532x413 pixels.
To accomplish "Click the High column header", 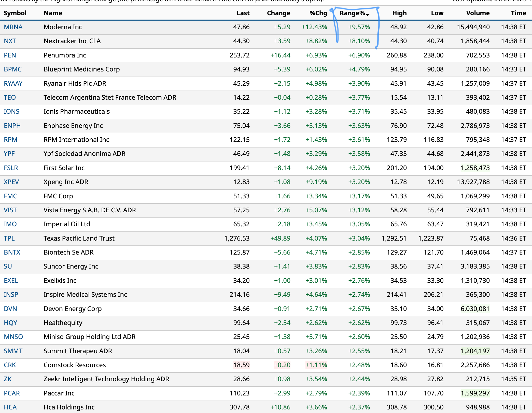I will pos(399,13).
